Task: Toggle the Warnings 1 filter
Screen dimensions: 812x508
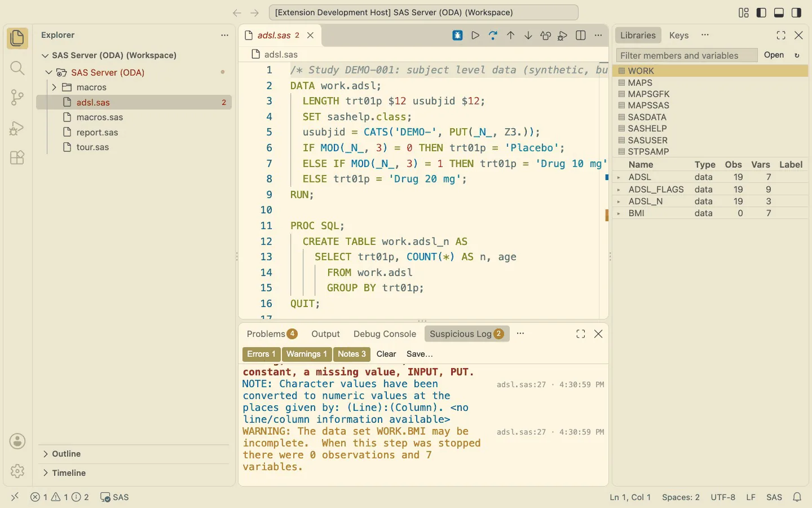Action: (307, 354)
